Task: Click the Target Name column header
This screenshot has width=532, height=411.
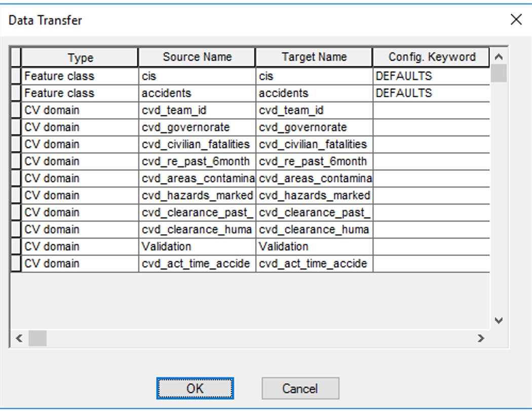Action: point(314,57)
